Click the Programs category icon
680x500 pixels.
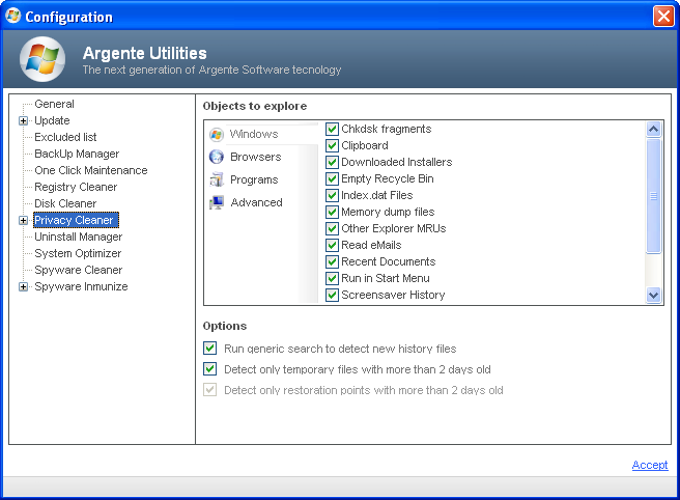tap(216, 180)
